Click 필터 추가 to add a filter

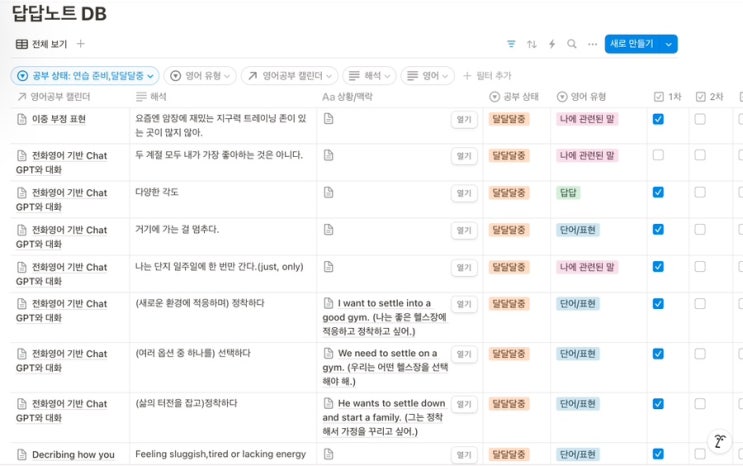487,76
